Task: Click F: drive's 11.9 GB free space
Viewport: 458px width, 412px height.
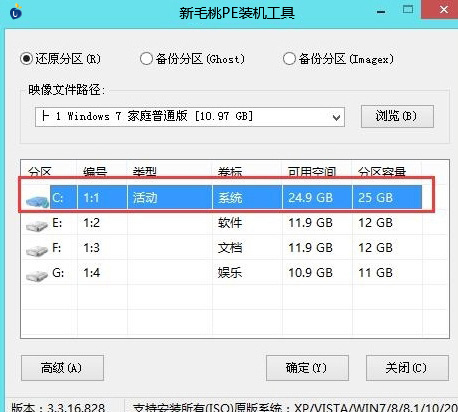Action: [310, 248]
